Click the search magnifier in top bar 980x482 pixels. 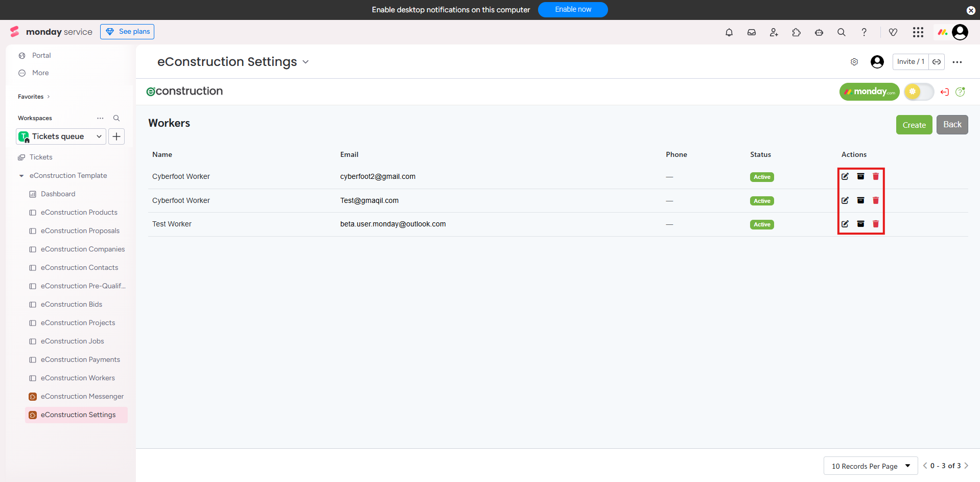(x=842, y=32)
